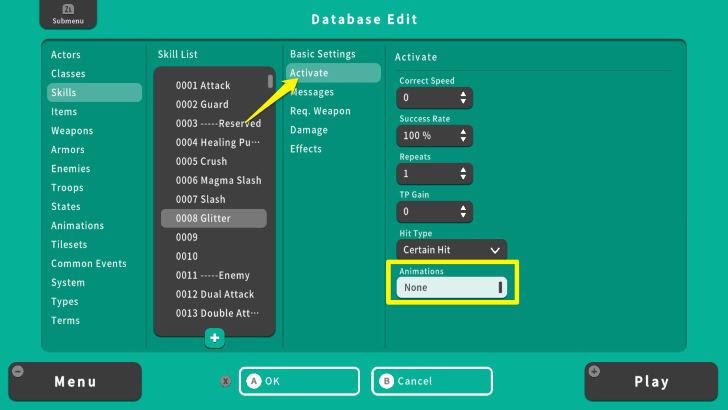Click the Repeats value field
The width and height of the screenshot is (728, 410).
[435, 174]
